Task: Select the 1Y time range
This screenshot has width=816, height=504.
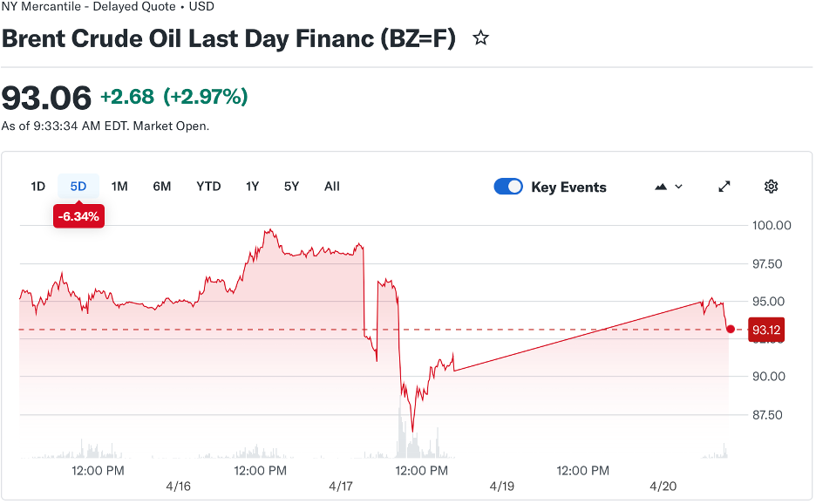Action: [252, 187]
